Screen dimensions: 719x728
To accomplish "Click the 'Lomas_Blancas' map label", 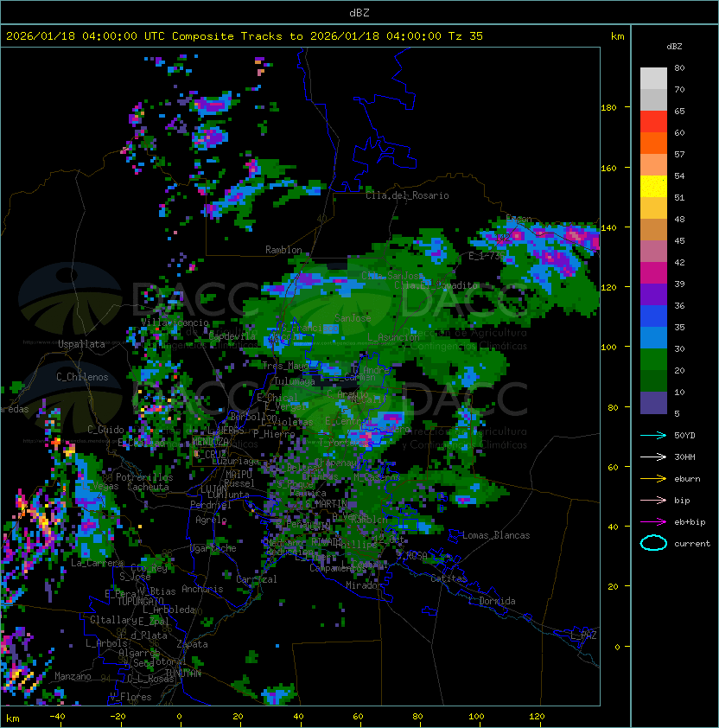I will pyautogui.click(x=496, y=535).
